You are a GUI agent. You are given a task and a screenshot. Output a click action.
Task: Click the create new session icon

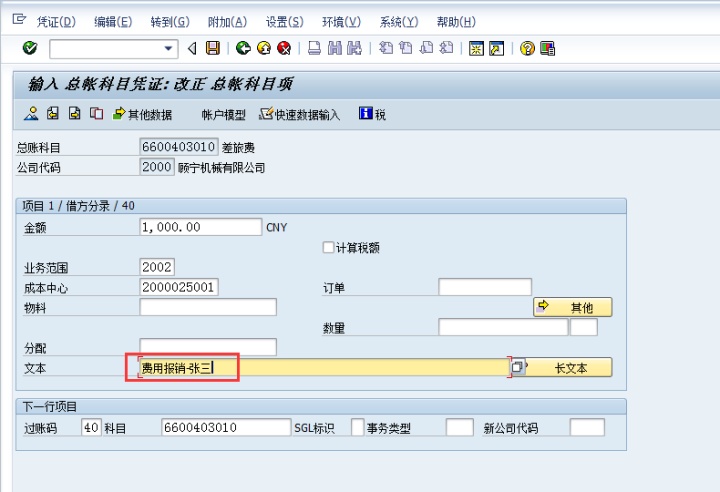pos(476,48)
